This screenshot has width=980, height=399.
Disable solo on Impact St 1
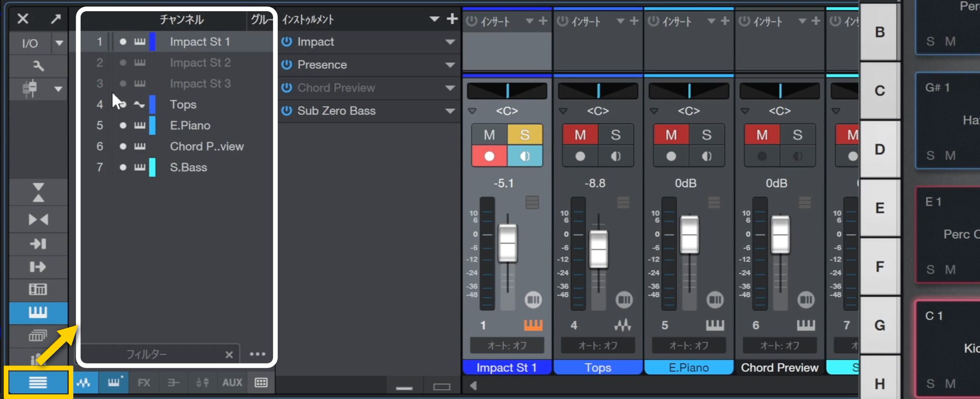525,135
